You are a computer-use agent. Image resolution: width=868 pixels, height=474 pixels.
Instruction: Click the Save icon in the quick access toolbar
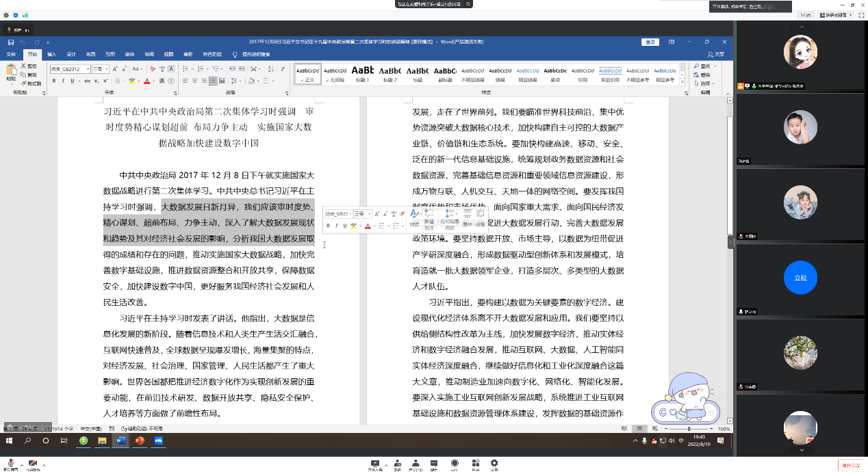(12, 42)
